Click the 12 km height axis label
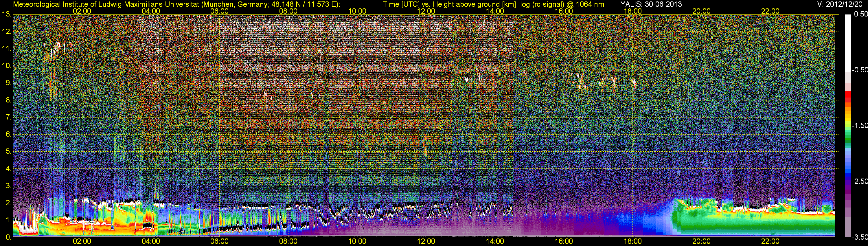Viewport: 868px width, 246px height. click(6, 32)
